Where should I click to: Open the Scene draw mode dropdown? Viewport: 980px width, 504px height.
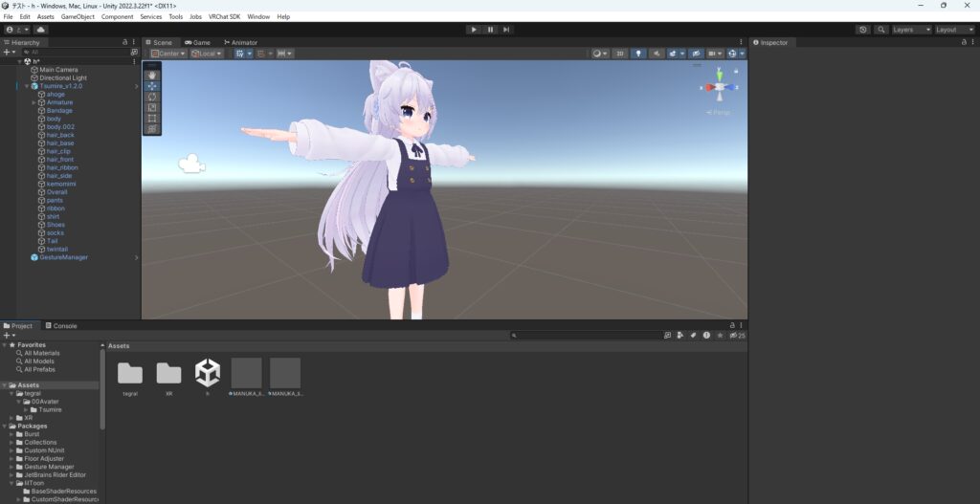[x=601, y=54]
